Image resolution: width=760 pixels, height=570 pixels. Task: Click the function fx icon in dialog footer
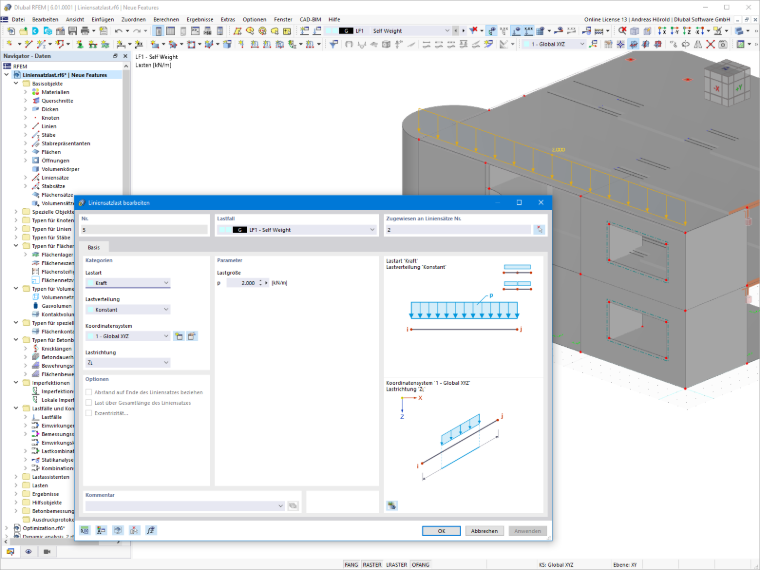click(151, 530)
